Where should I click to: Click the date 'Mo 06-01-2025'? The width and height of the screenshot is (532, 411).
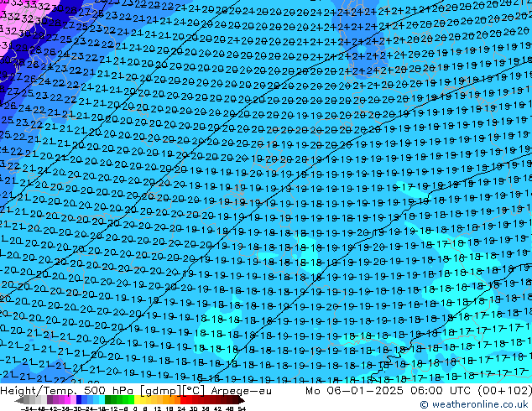coord(354,391)
